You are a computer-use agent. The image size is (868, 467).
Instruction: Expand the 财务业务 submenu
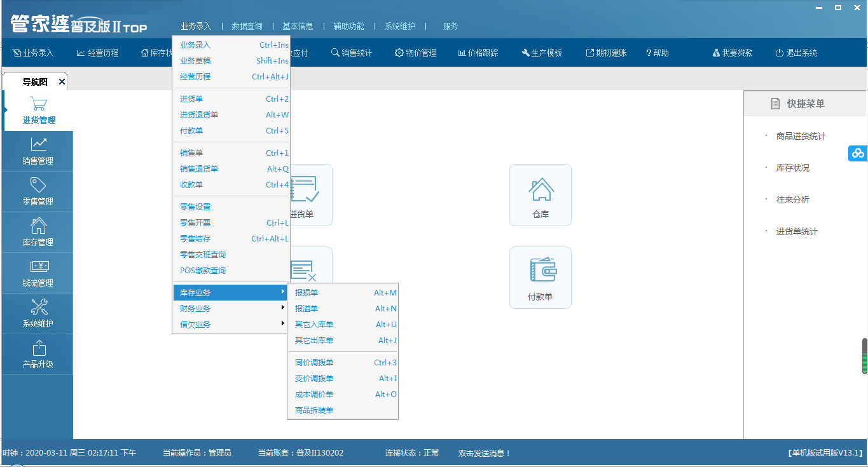[231, 309]
